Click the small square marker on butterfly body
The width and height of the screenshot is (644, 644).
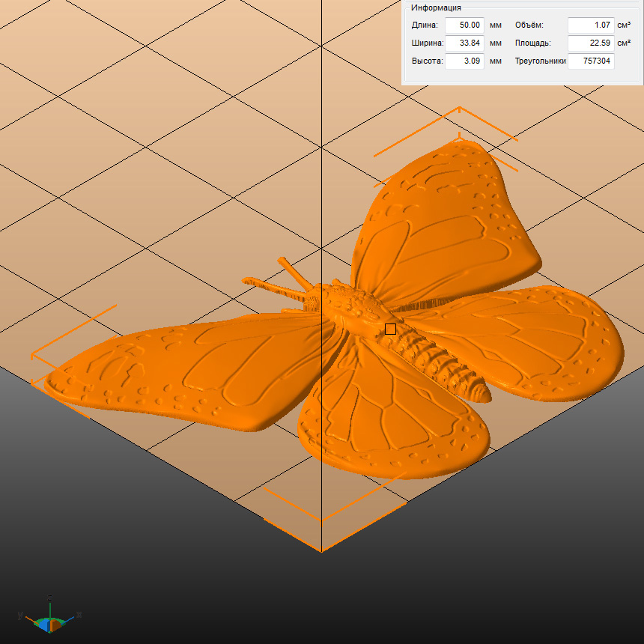tap(390, 329)
